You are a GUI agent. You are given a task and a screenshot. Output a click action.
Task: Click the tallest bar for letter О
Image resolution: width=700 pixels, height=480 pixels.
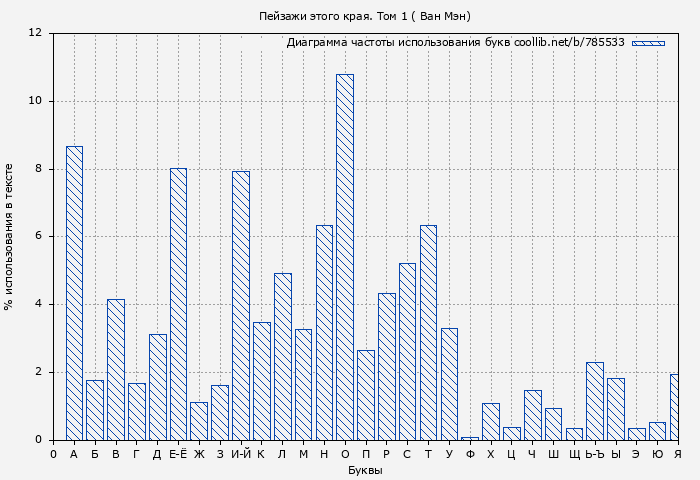tap(344, 257)
